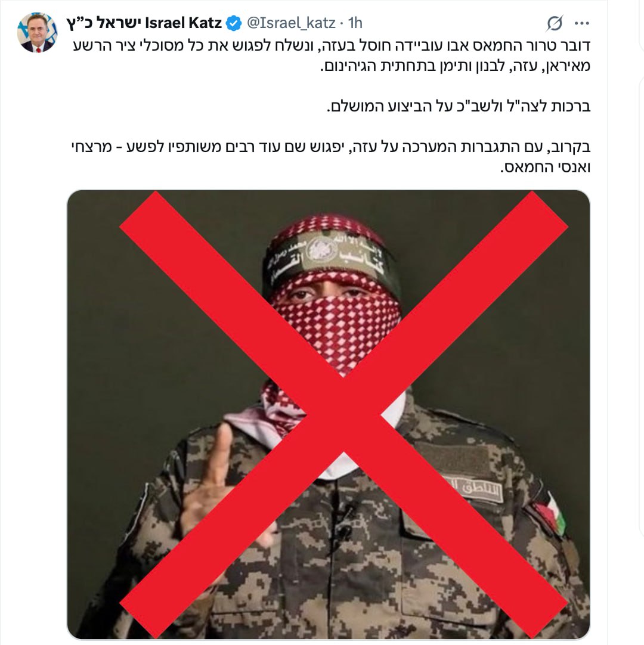Open Israel Katz's profile picture avatar
This screenshot has width=644, height=645.
(x=37, y=33)
